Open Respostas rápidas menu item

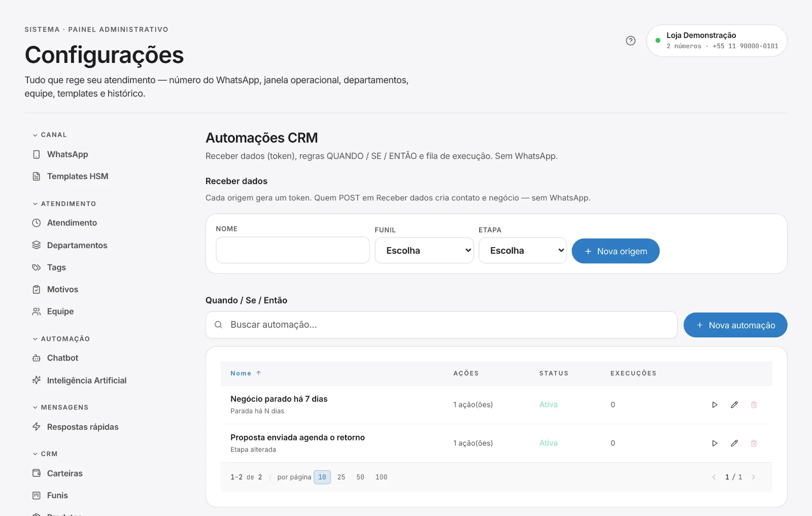(x=83, y=427)
